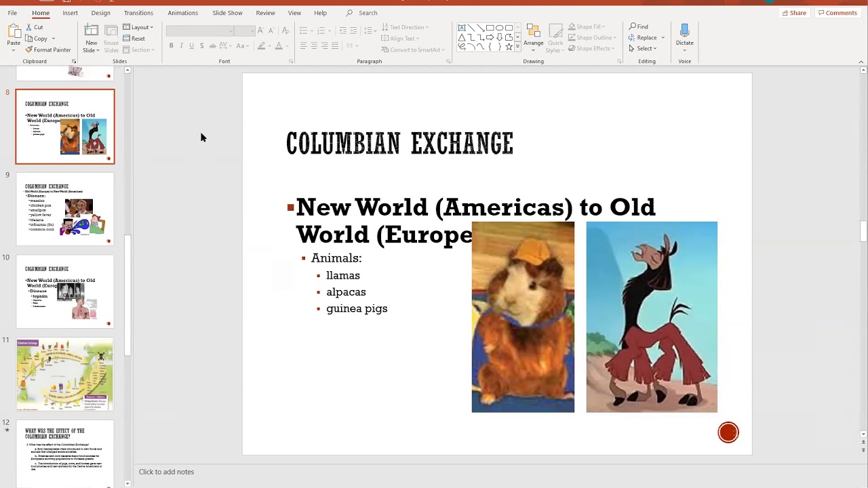Select the Text Box shape in the gallery
Viewport: 868px width, 488px height.
(462, 28)
